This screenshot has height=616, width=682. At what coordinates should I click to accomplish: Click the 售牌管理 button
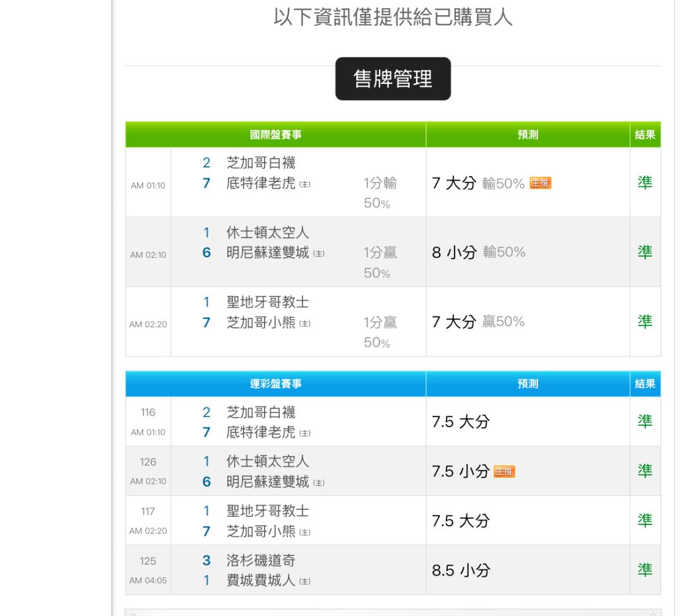393,79
